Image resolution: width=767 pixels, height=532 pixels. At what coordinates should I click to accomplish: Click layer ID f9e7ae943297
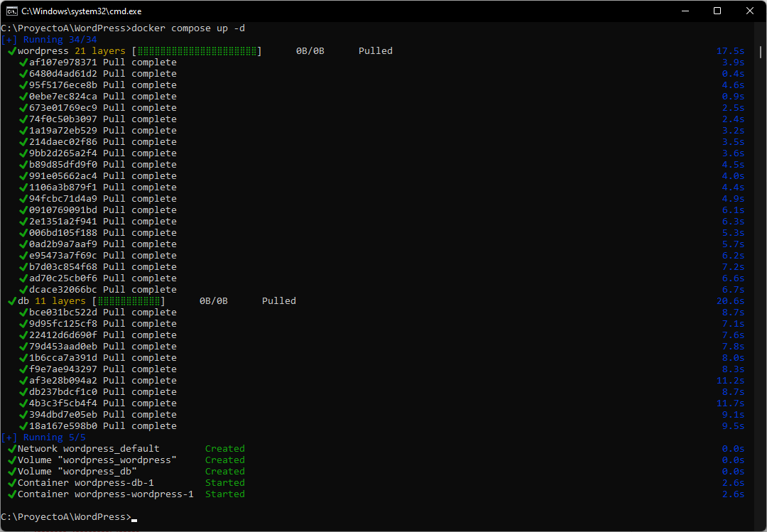[63, 369]
